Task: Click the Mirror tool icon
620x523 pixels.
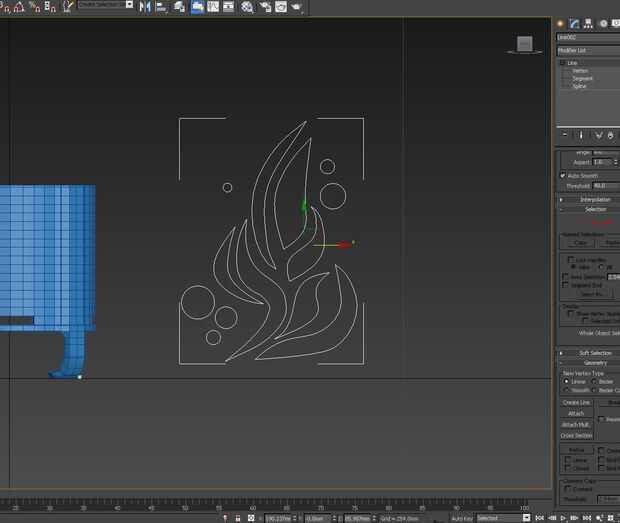Action: 146,7
